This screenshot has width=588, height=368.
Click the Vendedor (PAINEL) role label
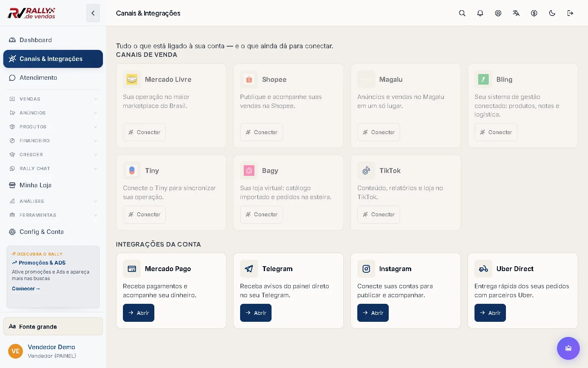click(52, 356)
